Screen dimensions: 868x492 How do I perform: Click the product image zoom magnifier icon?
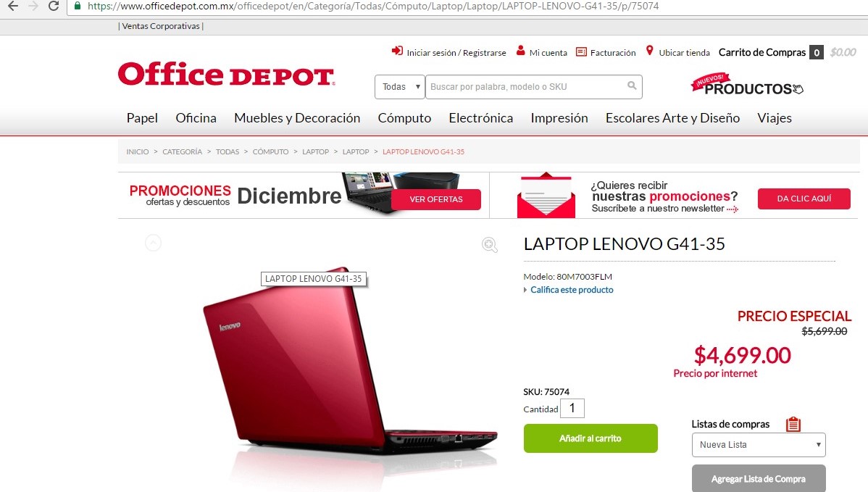pyautogui.click(x=489, y=245)
